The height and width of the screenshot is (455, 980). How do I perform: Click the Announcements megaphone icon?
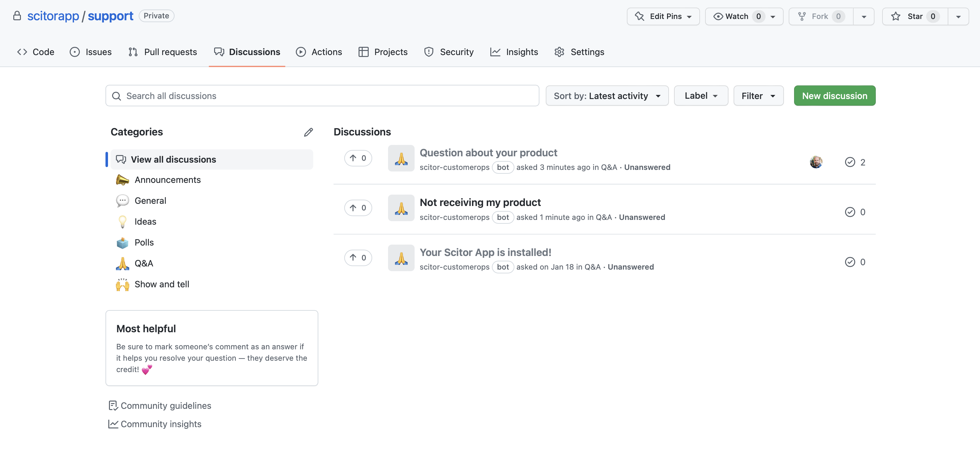click(122, 180)
